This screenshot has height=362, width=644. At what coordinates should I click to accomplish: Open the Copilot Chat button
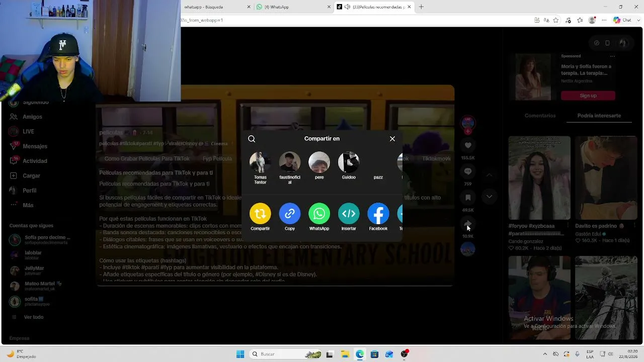(622, 20)
